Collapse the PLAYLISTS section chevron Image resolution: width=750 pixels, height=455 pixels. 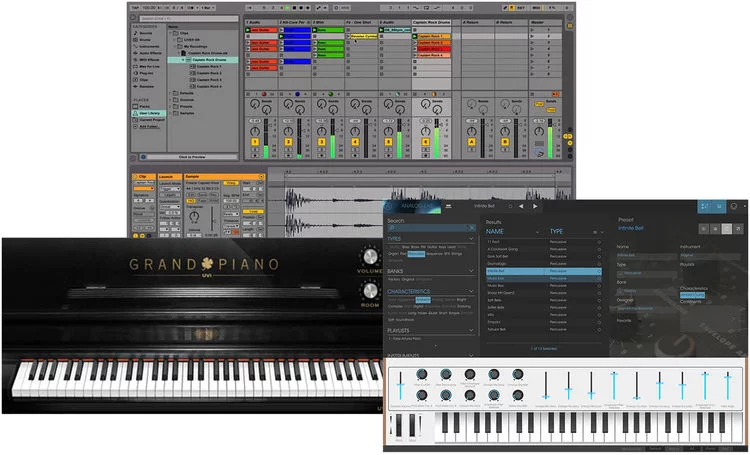click(471, 330)
